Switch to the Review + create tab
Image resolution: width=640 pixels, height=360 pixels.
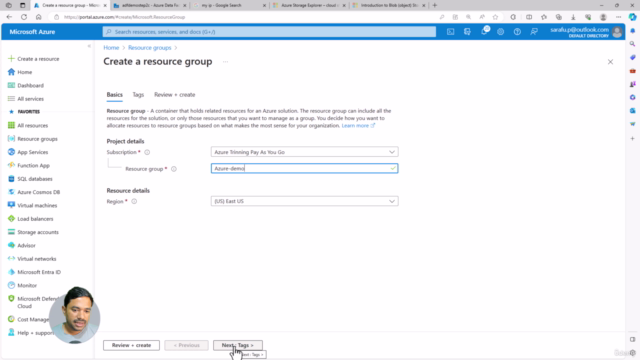tap(175, 95)
